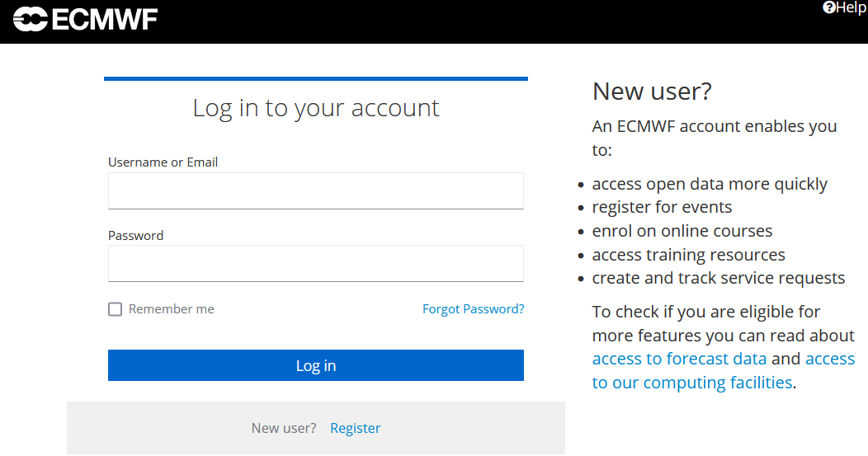Screen dimensions: 868x456
Task: Open the Help link text
Action: click(x=851, y=7)
